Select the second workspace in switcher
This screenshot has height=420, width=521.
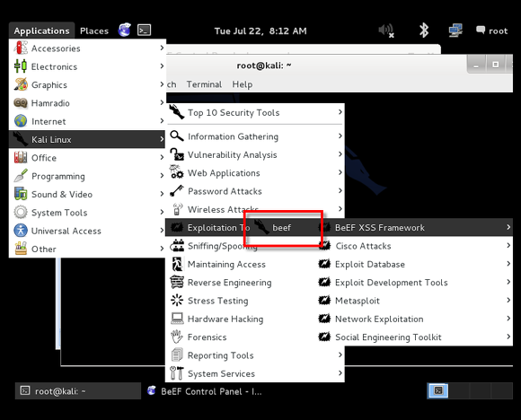(459, 390)
